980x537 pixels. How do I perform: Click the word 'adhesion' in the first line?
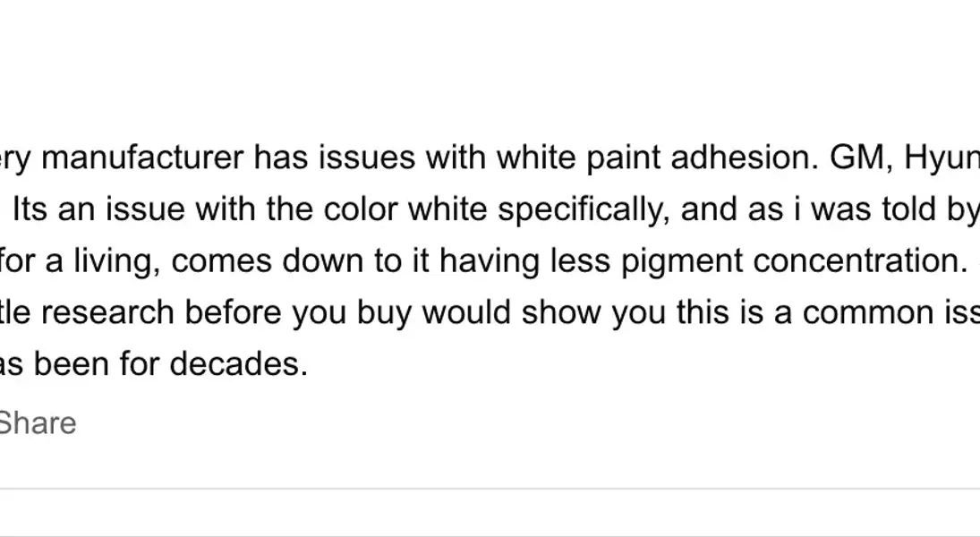coord(745,157)
